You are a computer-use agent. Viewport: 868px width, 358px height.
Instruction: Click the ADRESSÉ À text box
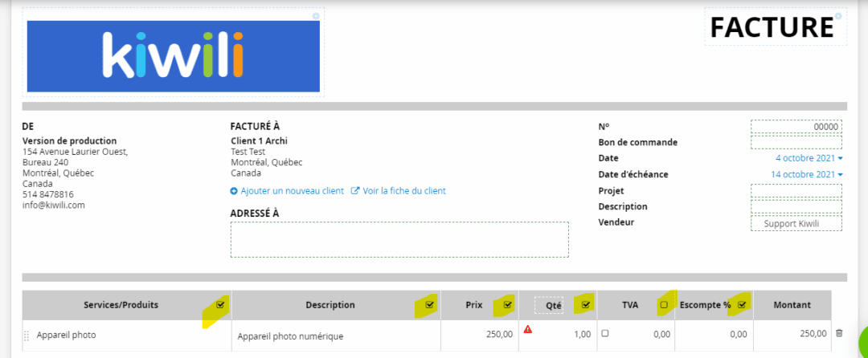coord(399,240)
